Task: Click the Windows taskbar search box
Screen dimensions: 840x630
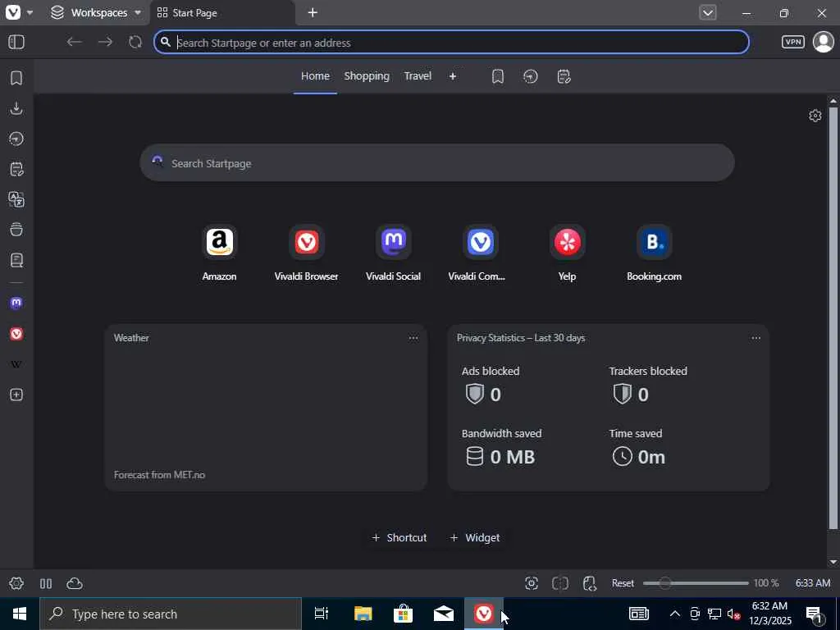Action: (x=171, y=614)
